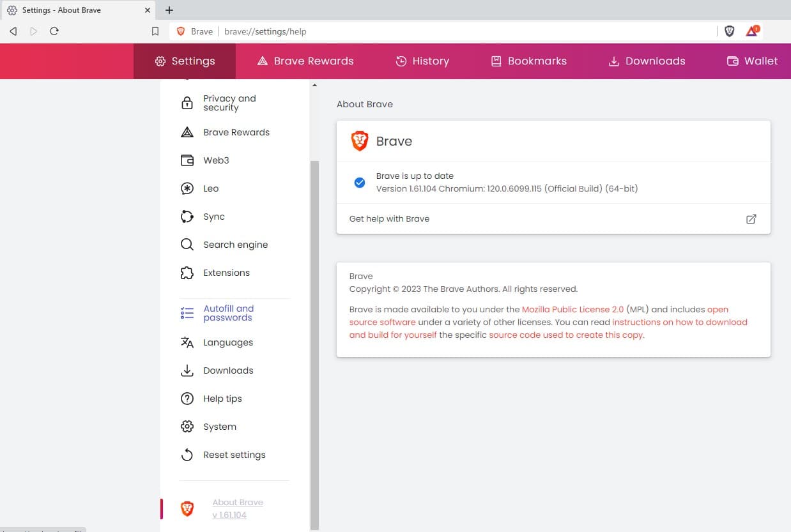This screenshot has height=532, width=791.
Task: Click the Brave lion icon beside About Brave
Action: (x=187, y=508)
